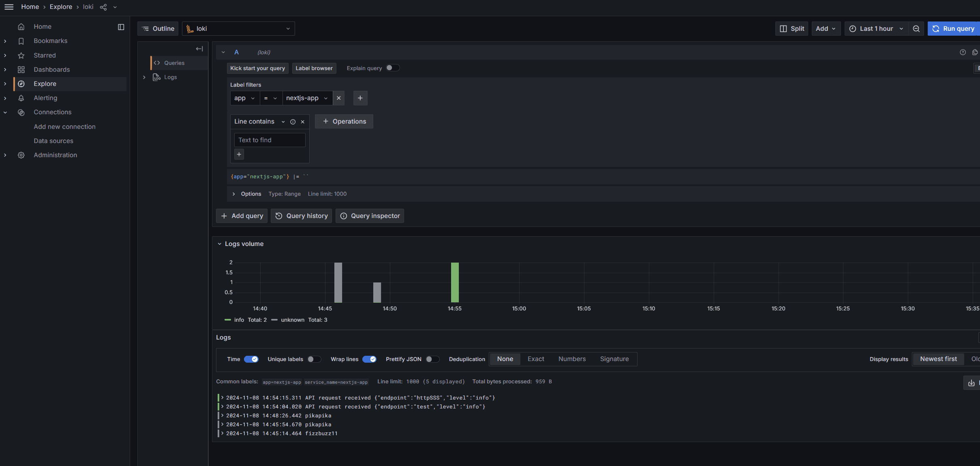Select Alerting in the sidebar

45,98
